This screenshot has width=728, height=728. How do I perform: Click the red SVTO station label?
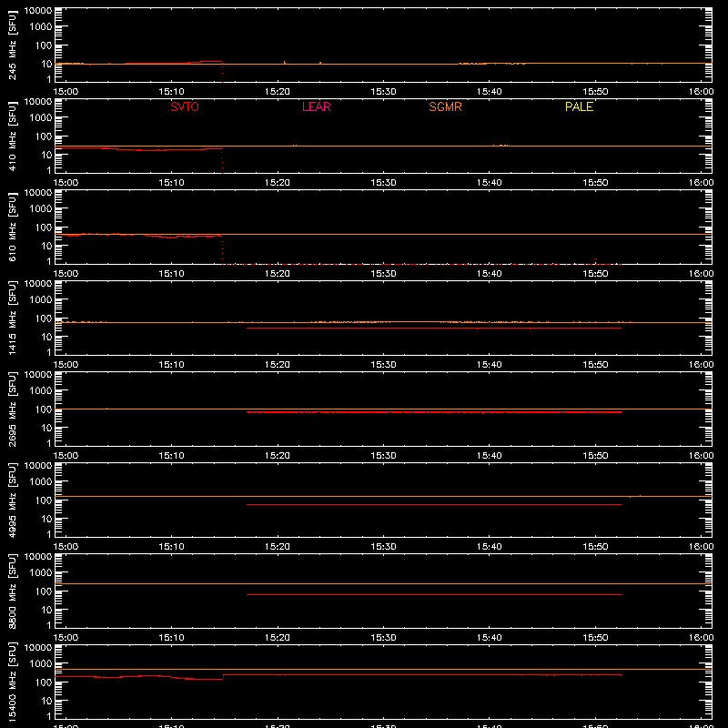(x=185, y=106)
